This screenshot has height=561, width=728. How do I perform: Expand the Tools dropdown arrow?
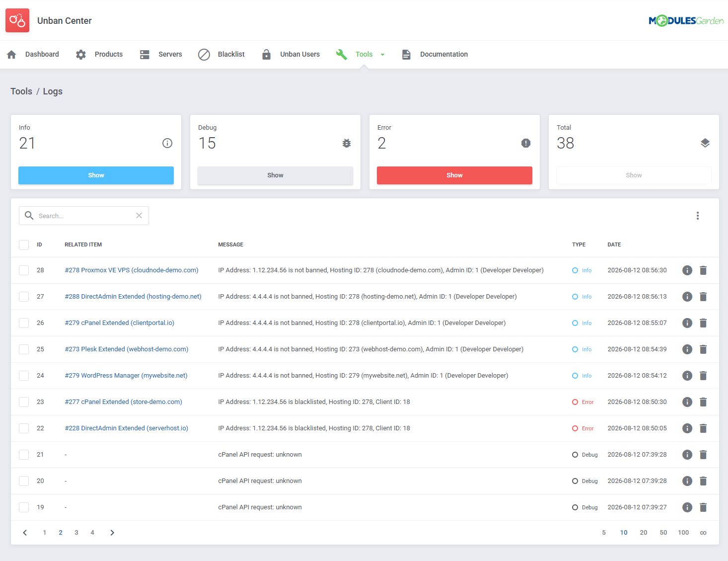point(382,55)
